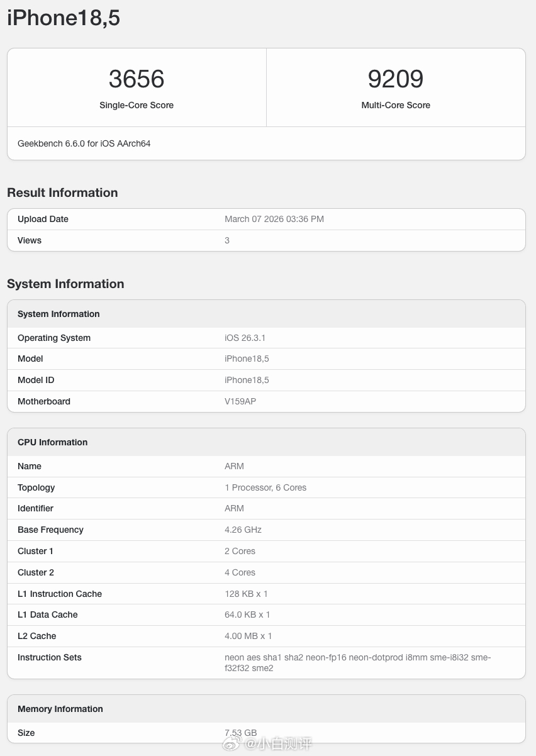
Task: Select the single-core score 3656
Action: click(137, 79)
